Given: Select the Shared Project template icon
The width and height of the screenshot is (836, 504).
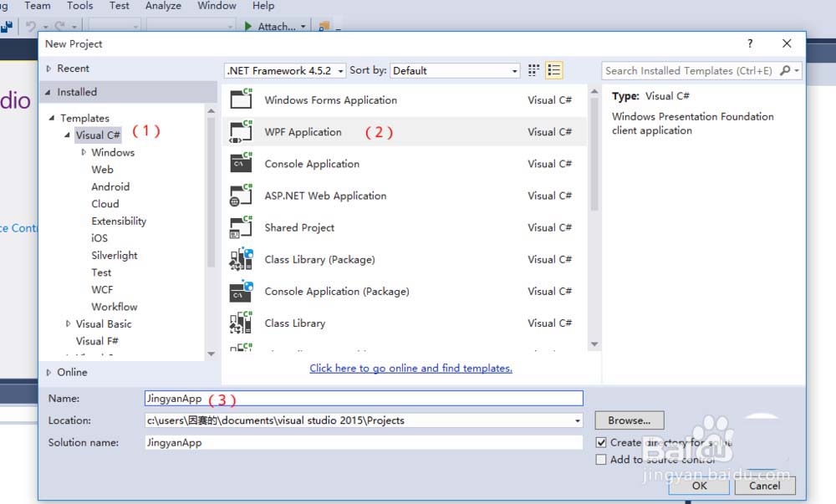Looking at the screenshot, I should click(x=241, y=227).
